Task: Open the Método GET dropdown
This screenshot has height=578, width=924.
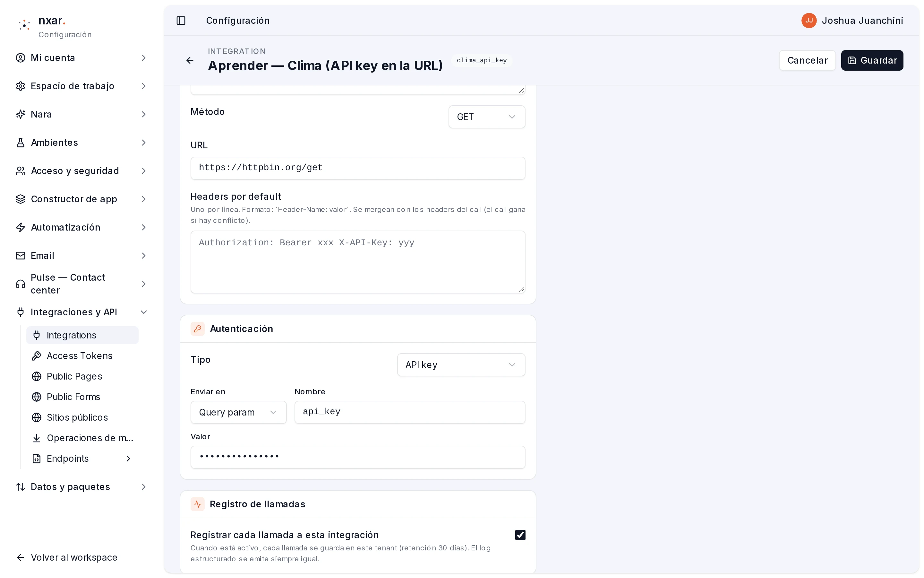Action: [x=486, y=117]
